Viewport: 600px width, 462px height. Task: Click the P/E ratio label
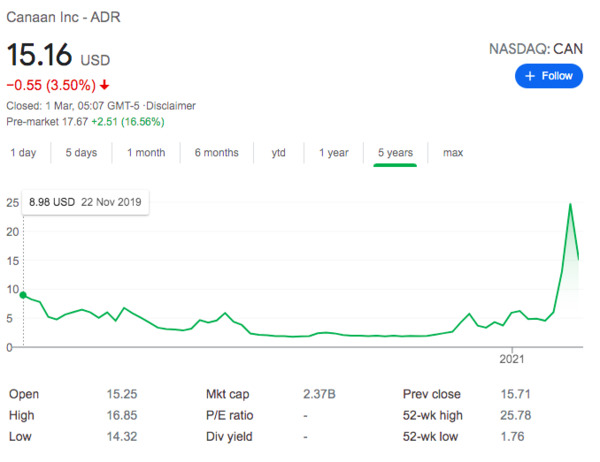pos(230,415)
